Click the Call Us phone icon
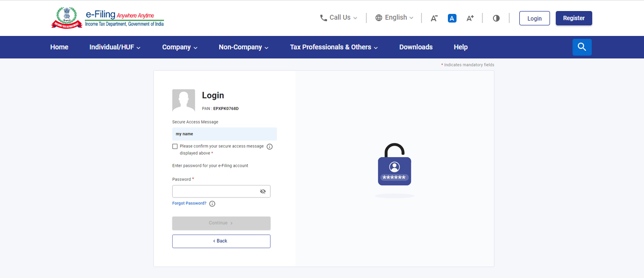The width and height of the screenshot is (644, 278). [323, 17]
